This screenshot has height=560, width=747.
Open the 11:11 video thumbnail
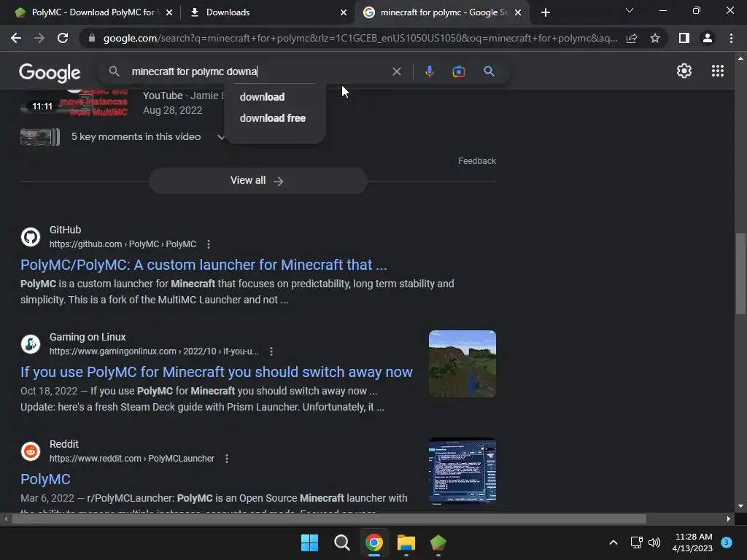pos(74,102)
